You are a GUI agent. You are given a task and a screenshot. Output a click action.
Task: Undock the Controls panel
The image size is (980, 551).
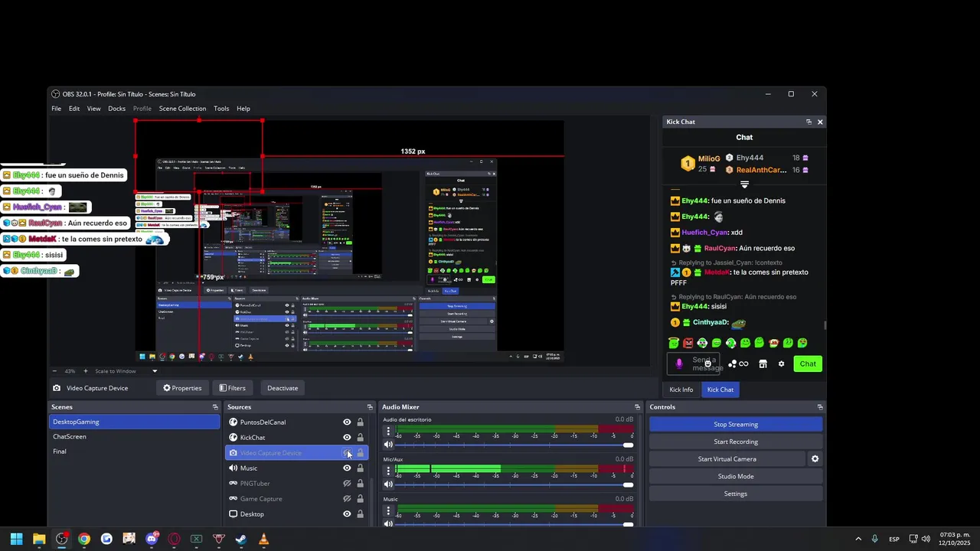(820, 407)
